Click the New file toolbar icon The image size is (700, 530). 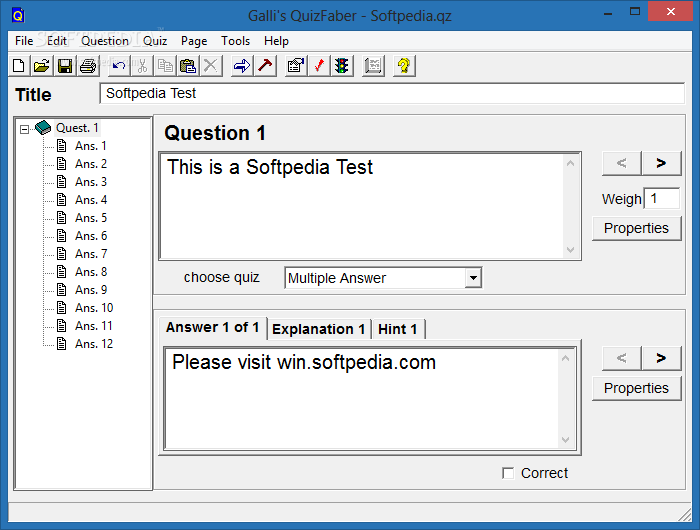tap(19, 66)
